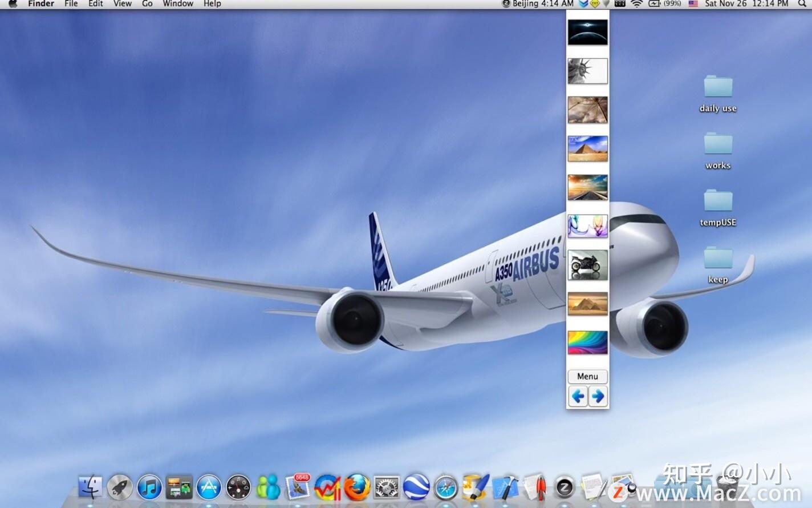Viewport: 812px width, 508px height.
Task: Select the "works" desktop folder
Action: pyautogui.click(x=718, y=151)
